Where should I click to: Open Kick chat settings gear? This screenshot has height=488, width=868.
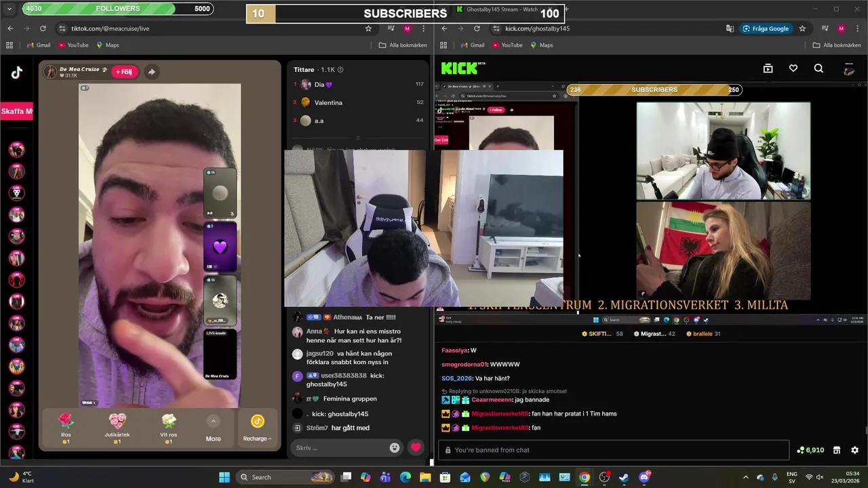tap(854, 450)
